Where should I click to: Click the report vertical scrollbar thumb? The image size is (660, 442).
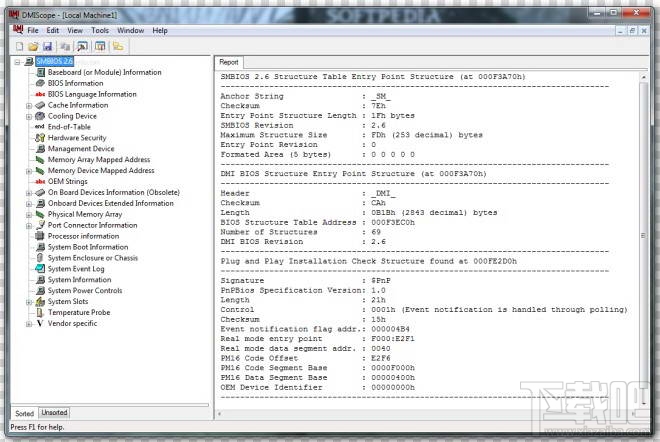click(x=643, y=235)
